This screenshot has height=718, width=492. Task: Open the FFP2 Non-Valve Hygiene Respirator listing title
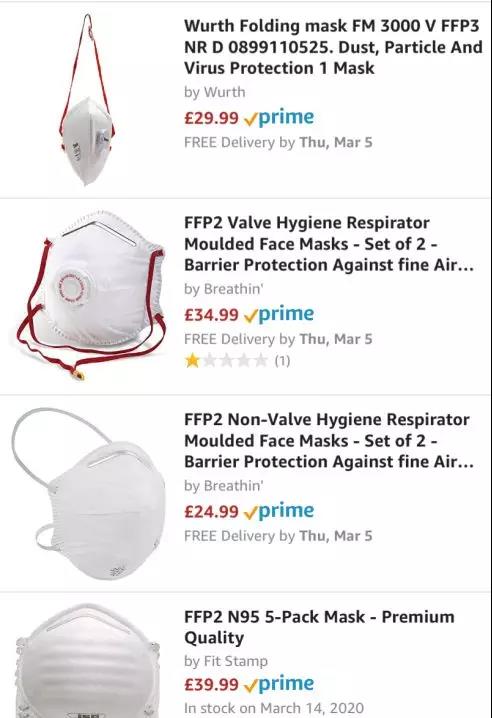pos(329,441)
